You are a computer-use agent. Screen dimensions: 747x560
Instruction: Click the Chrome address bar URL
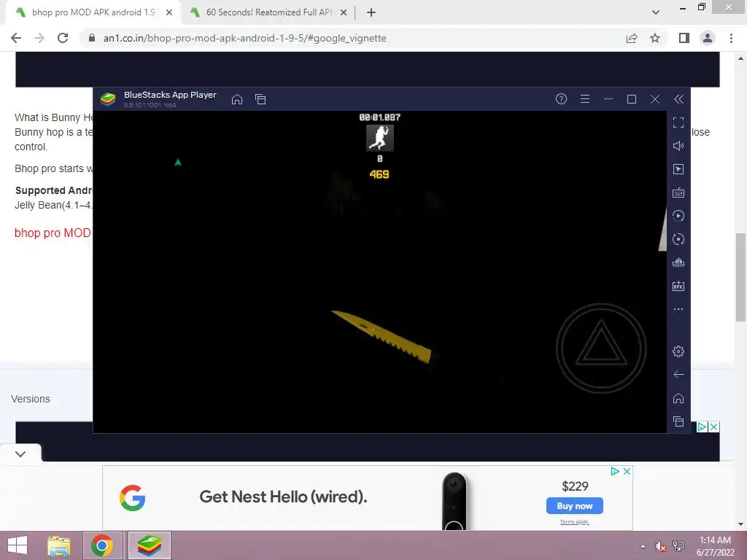coord(245,38)
